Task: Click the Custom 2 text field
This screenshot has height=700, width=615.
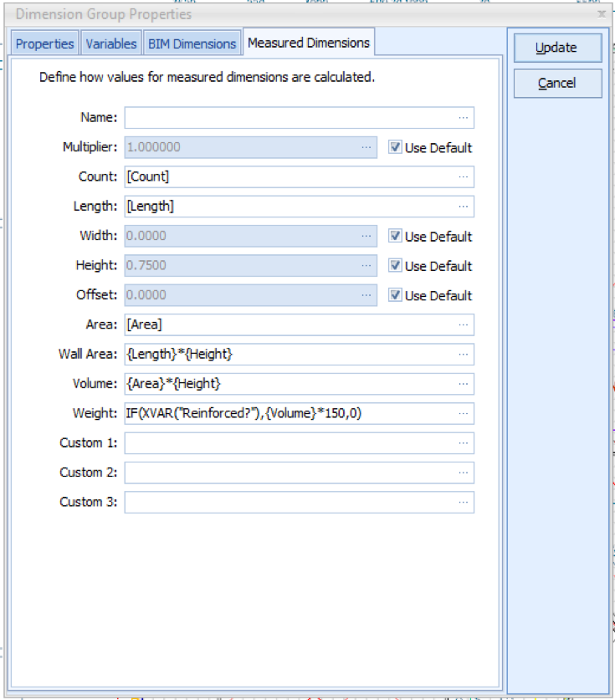Action: click(x=289, y=473)
